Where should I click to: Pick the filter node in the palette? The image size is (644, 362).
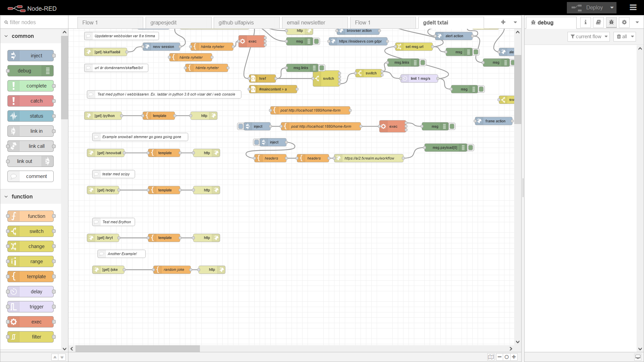31,337
